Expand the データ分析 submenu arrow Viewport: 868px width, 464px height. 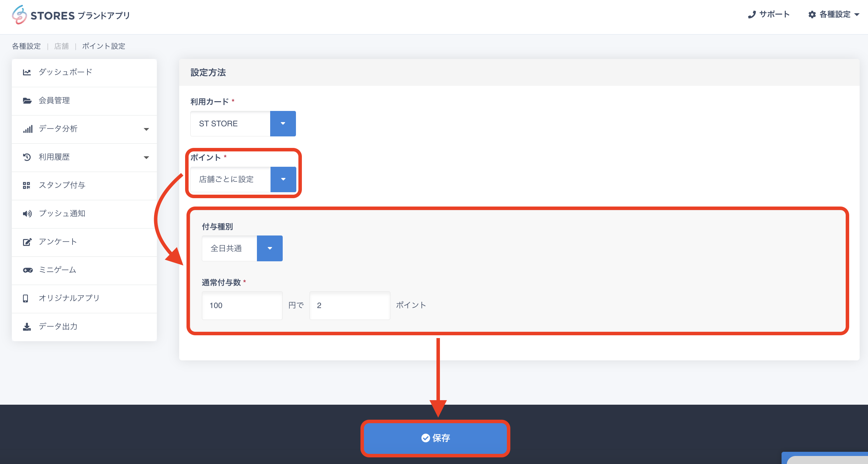pos(146,129)
